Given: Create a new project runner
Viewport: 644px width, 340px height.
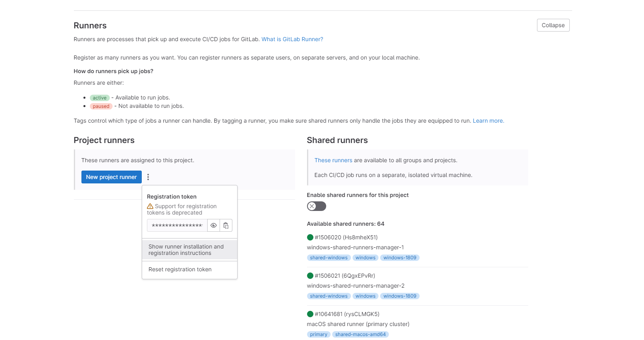Looking at the screenshot, I should [x=111, y=177].
